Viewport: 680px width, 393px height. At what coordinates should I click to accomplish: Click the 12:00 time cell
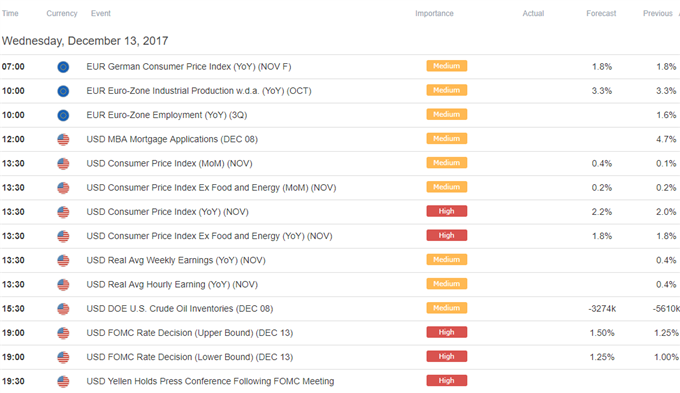point(13,140)
